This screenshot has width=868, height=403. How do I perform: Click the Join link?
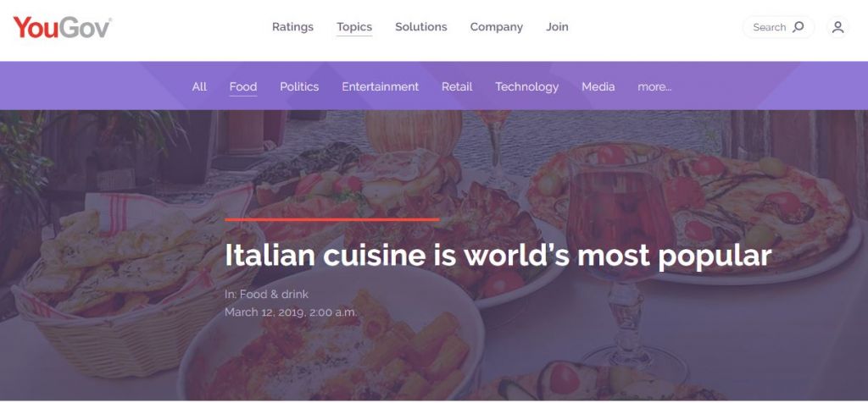pos(557,27)
